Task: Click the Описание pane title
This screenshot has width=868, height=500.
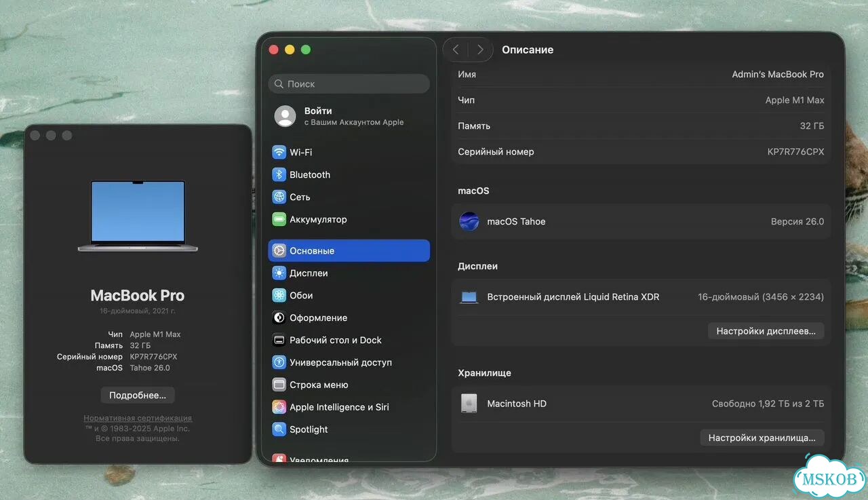Action: click(528, 50)
